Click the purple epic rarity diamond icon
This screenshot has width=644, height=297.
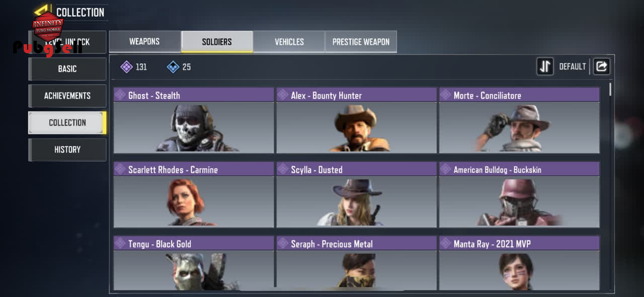tap(127, 67)
